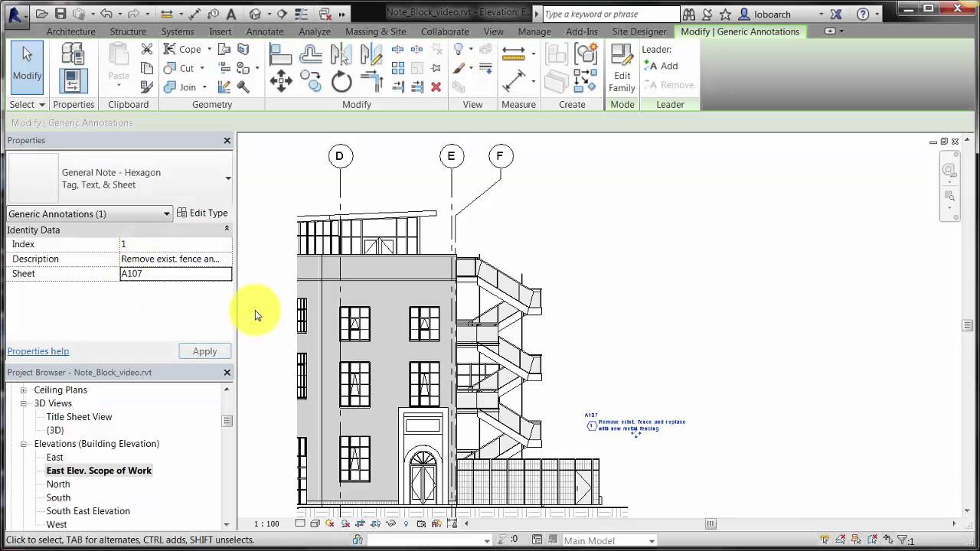Click the Type Properties icon in Properties panel

point(73,53)
